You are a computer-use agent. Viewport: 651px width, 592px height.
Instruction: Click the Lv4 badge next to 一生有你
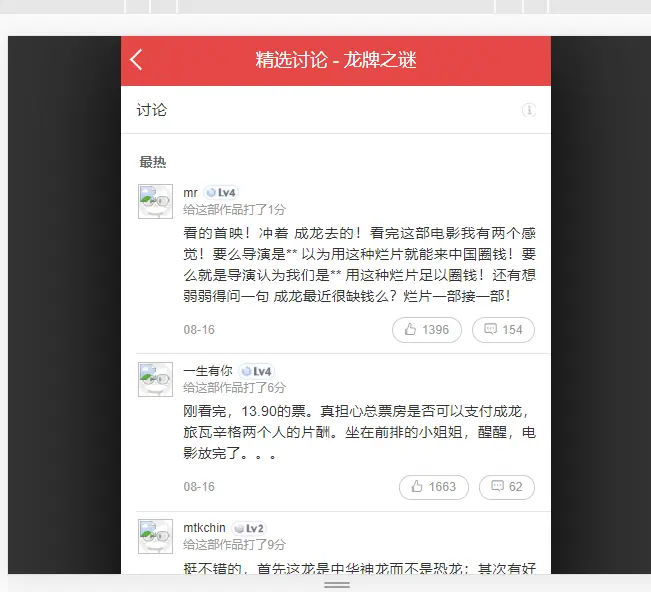click(x=257, y=371)
